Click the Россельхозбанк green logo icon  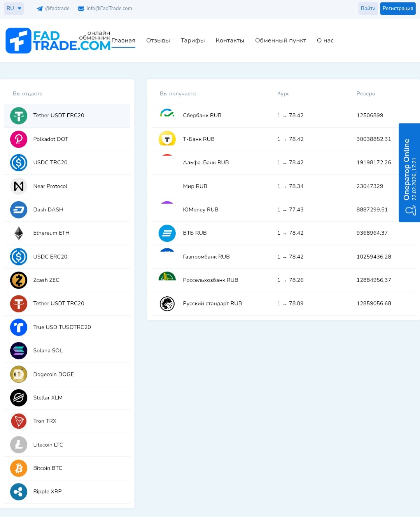pos(167,276)
